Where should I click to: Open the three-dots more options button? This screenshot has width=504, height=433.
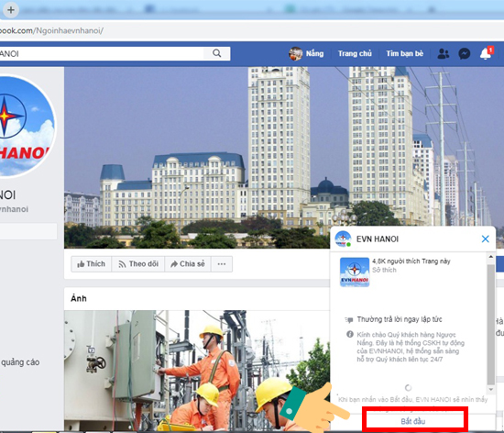pyautogui.click(x=222, y=264)
